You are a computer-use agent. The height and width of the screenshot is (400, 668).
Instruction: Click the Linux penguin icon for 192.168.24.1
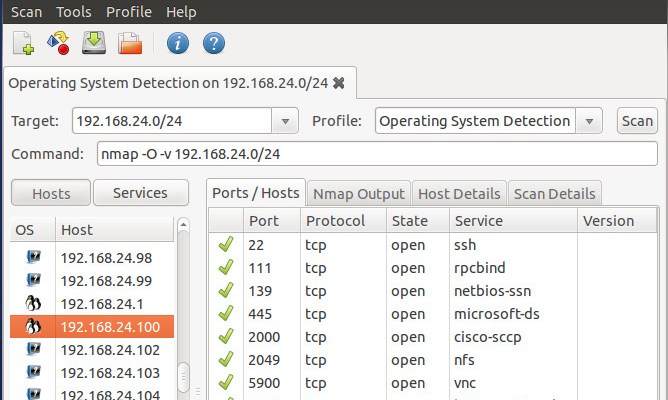click(33, 304)
